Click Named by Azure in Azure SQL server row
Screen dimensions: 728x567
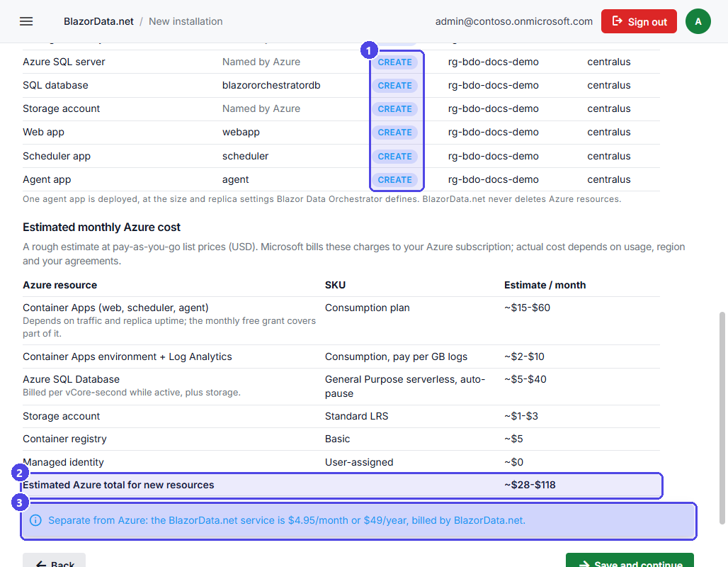[x=261, y=62]
